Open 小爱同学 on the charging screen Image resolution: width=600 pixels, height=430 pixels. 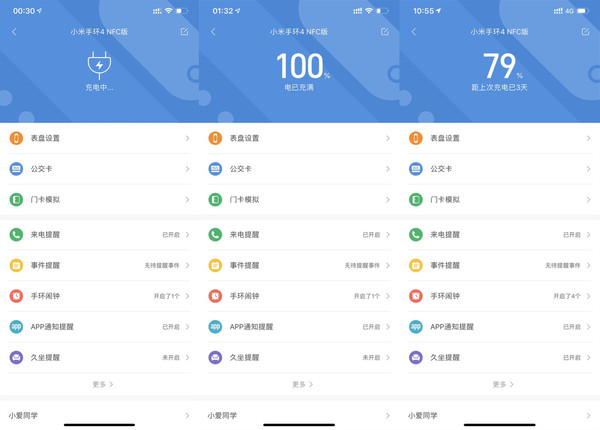pos(99,415)
